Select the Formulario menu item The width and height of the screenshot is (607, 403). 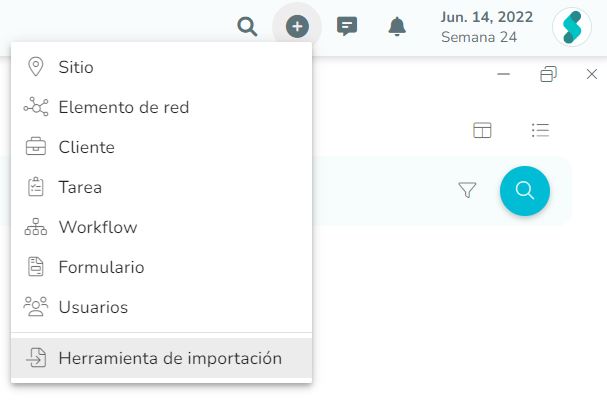point(161,267)
